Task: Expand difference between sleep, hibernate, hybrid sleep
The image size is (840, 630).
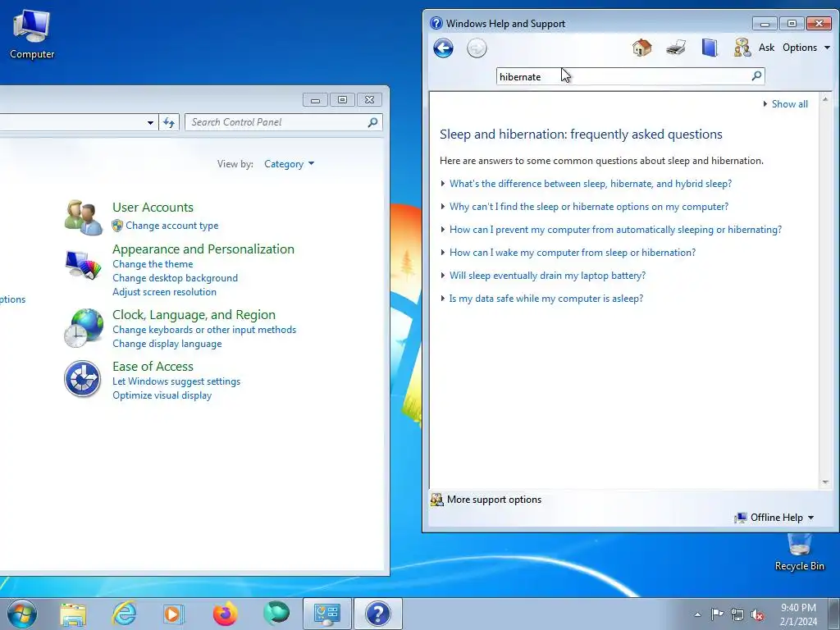Action: [591, 184]
